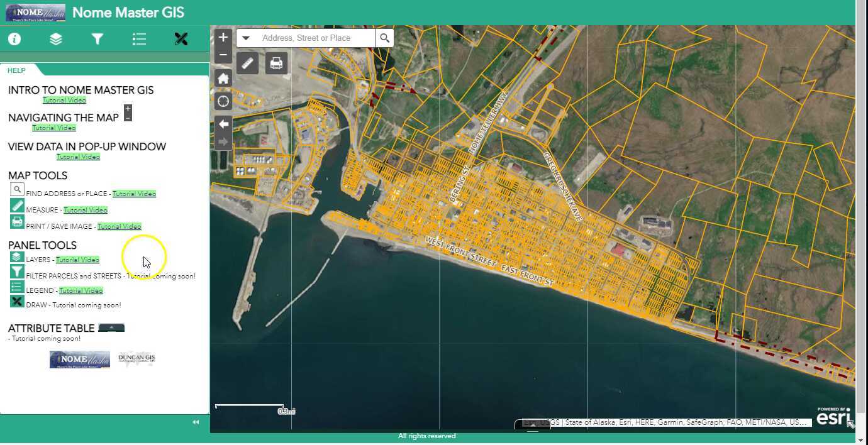Zoom out on the map
This screenshot has width=868, height=445.
(x=223, y=55)
